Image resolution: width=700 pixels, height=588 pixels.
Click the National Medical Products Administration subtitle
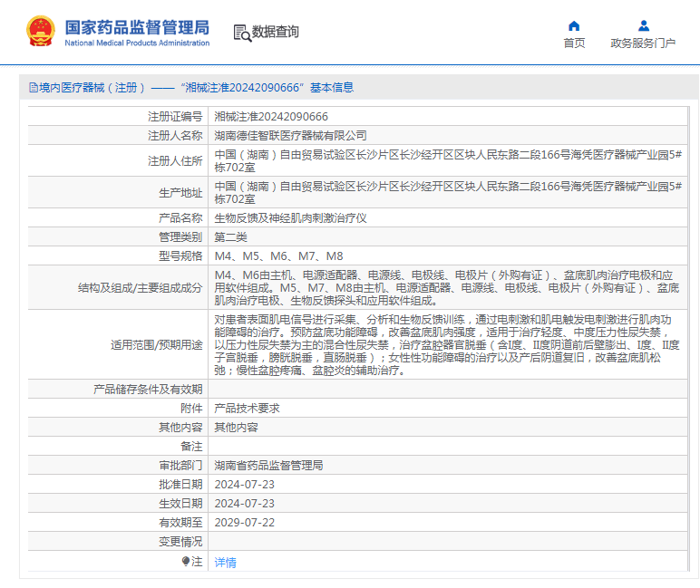137,43
